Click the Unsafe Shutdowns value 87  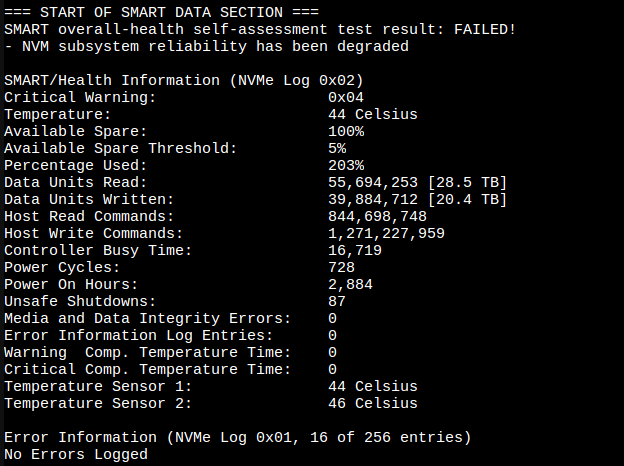click(x=337, y=302)
